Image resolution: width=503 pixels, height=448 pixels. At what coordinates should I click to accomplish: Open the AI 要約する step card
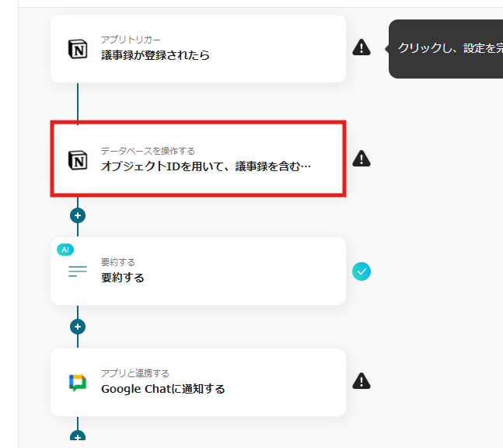198,271
